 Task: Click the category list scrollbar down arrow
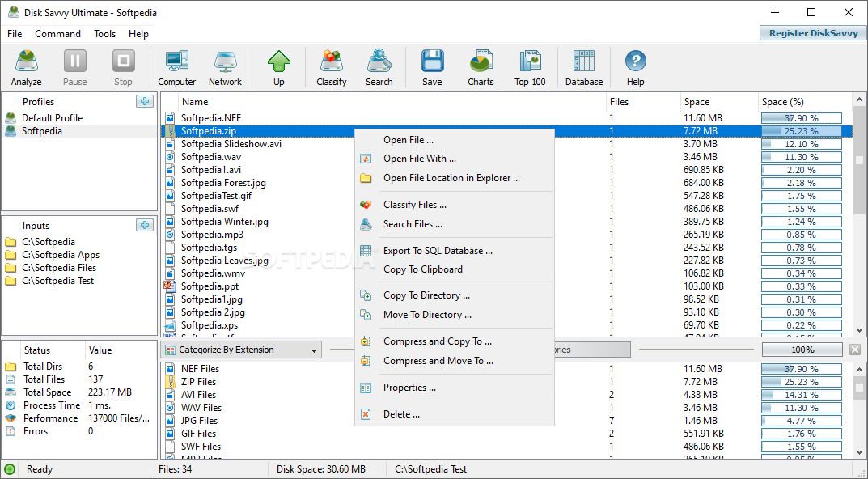(x=859, y=454)
